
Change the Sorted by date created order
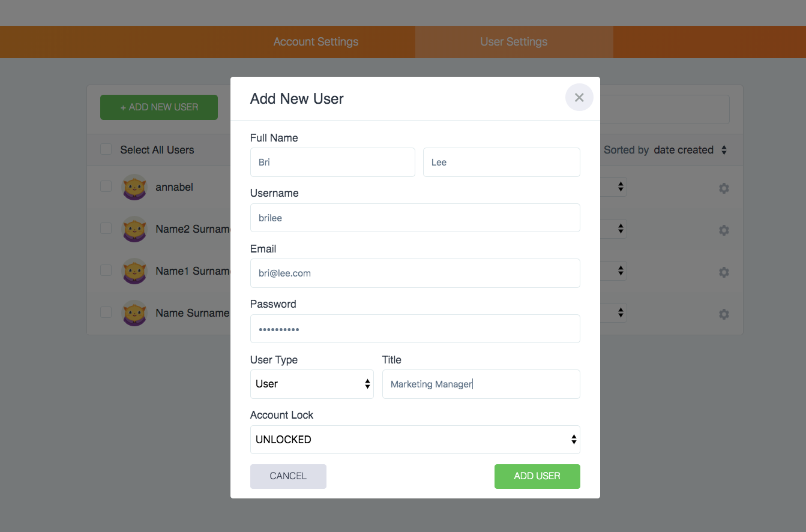click(x=690, y=150)
